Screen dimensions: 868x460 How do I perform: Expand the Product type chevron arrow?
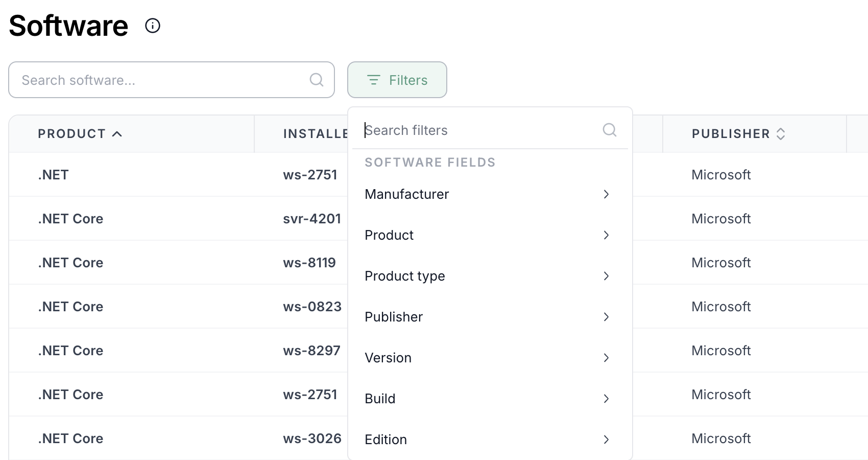click(606, 276)
